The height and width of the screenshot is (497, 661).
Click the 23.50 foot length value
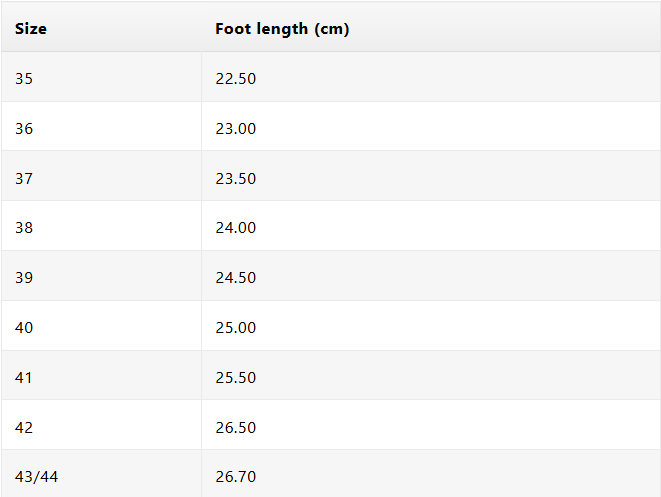click(236, 178)
